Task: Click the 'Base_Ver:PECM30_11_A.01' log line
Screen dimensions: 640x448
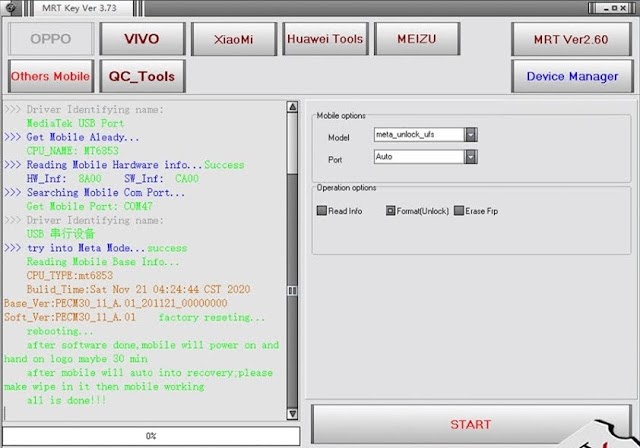Action: [116, 303]
